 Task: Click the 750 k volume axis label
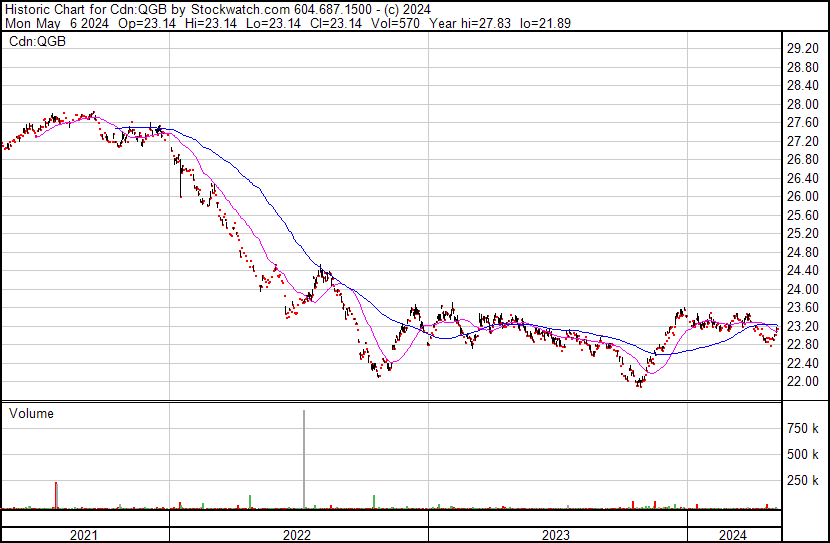[805, 428]
